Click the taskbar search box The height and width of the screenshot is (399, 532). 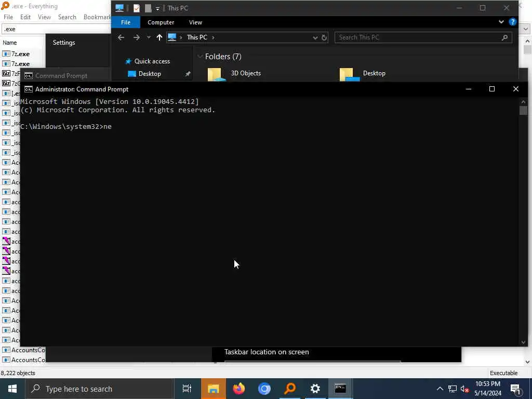[100, 389]
